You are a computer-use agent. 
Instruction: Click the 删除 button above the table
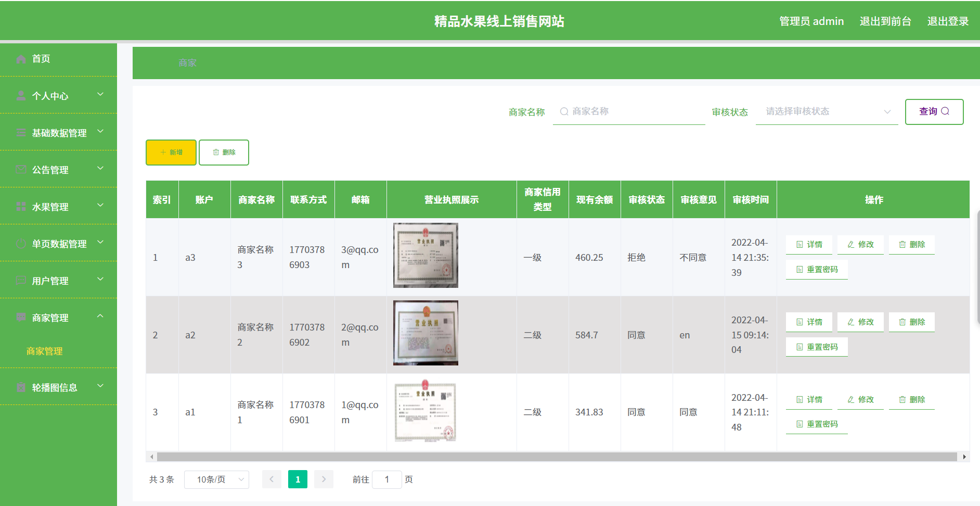pyautogui.click(x=224, y=153)
